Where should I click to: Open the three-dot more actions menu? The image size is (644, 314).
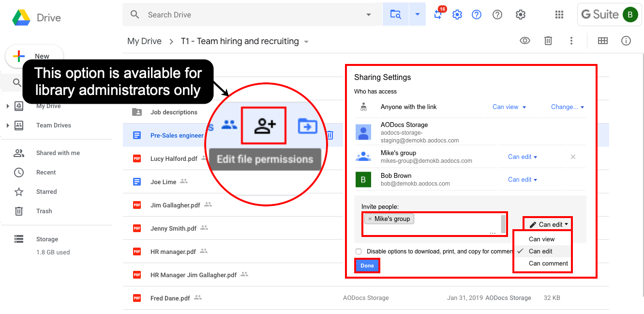[x=571, y=41]
